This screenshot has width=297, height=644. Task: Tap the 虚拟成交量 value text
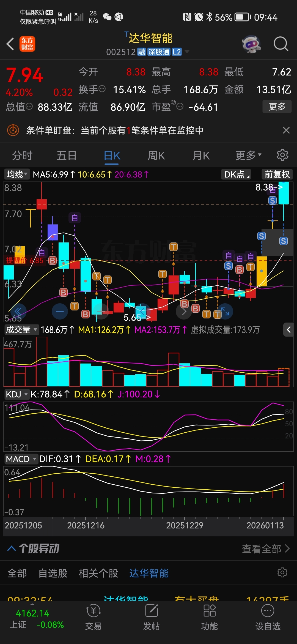pos(225,329)
